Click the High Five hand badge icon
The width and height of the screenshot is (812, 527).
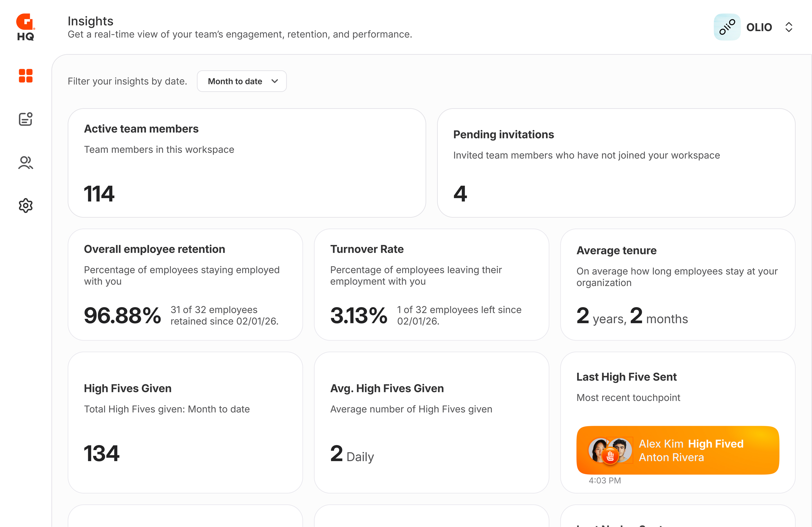610,455
